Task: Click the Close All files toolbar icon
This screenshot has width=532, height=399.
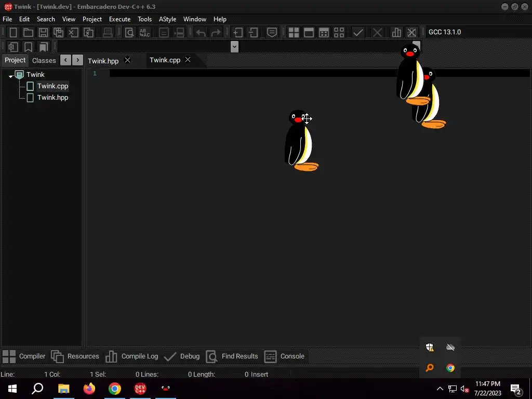Action: [88, 33]
